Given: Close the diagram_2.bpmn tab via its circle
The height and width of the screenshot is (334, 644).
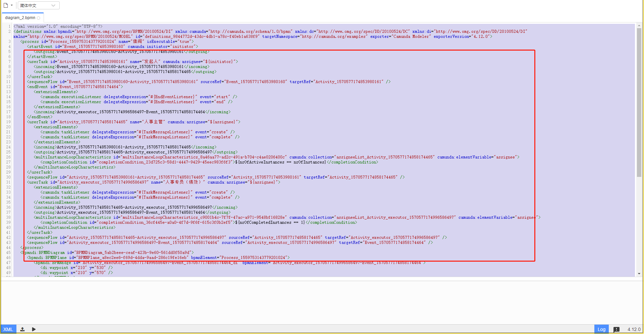Looking at the screenshot, I should pos(39,18).
